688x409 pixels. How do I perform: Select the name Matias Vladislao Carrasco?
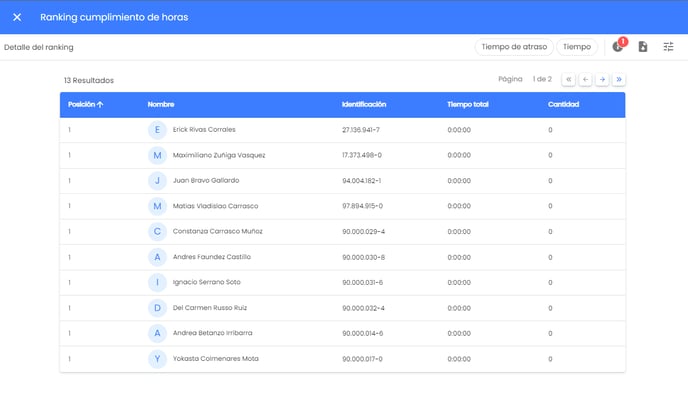pyautogui.click(x=215, y=206)
